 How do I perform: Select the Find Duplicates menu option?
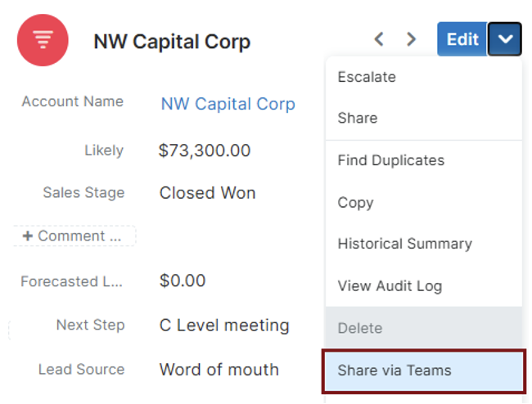pos(391,160)
